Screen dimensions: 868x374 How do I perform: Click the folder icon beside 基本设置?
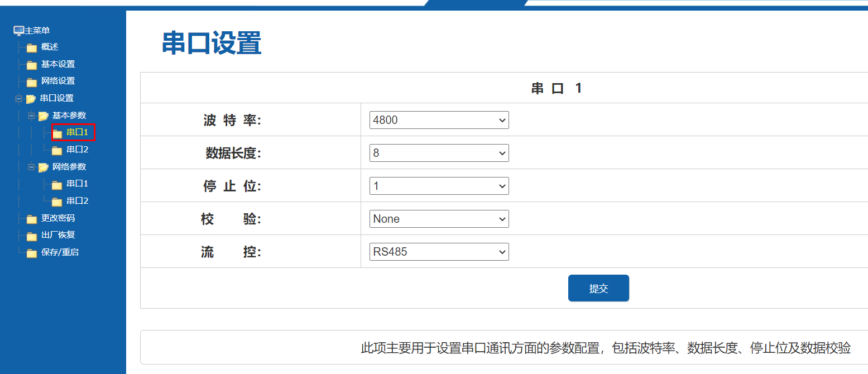[x=32, y=64]
